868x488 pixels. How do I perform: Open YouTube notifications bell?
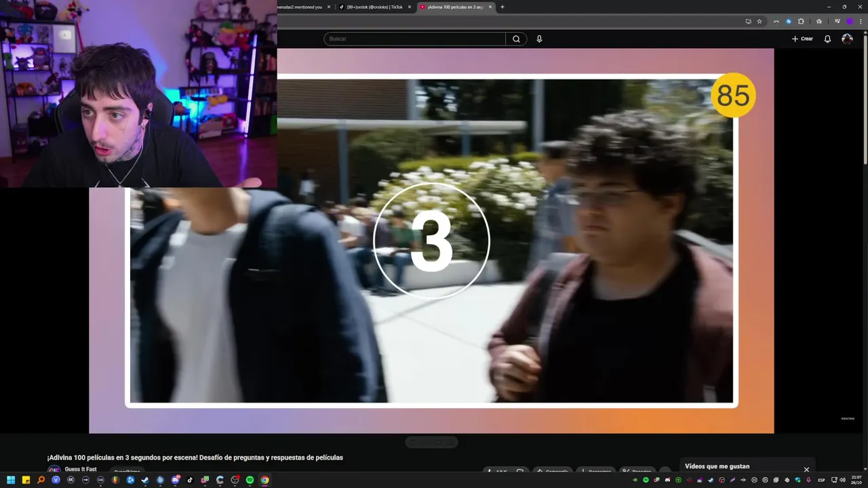827,39
